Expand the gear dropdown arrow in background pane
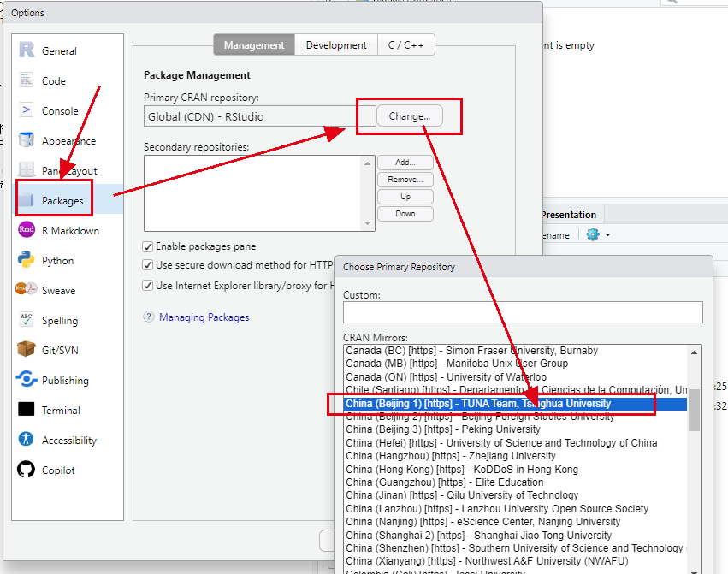Viewport: 728px width, 574px height. point(607,235)
